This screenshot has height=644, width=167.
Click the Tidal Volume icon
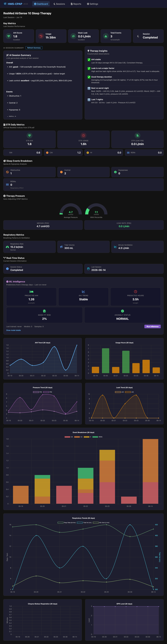coord(61,247)
